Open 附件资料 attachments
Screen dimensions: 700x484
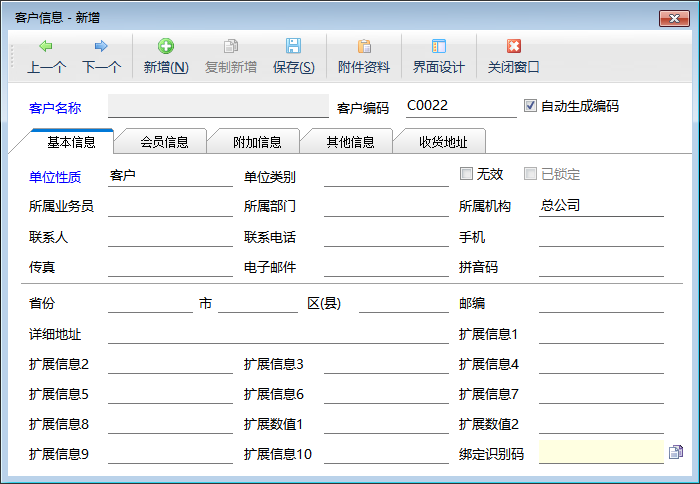[x=364, y=57]
